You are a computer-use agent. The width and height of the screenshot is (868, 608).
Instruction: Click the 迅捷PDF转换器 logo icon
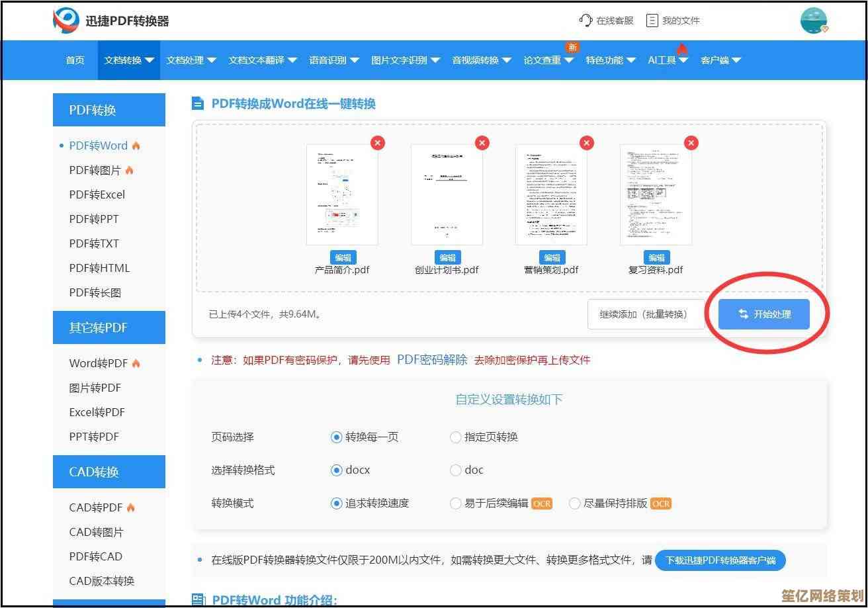[x=66, y=21]
